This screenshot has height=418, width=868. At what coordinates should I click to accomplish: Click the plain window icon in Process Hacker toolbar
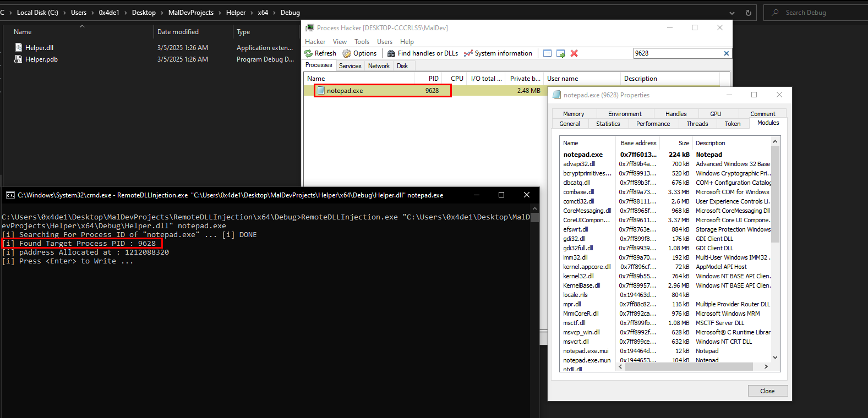[547, 53]
